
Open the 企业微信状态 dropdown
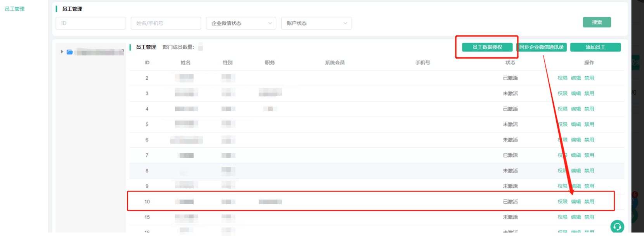point(241,23)
